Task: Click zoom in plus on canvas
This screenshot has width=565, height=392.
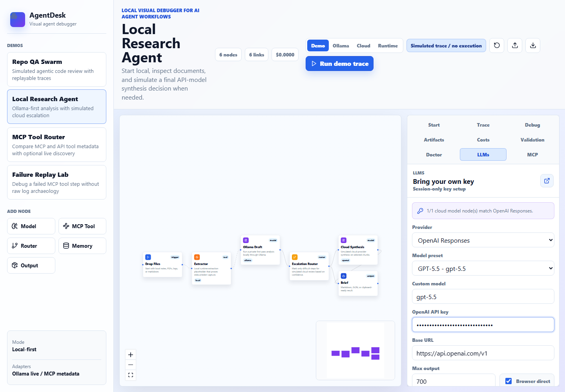Action: pos(131,355)
